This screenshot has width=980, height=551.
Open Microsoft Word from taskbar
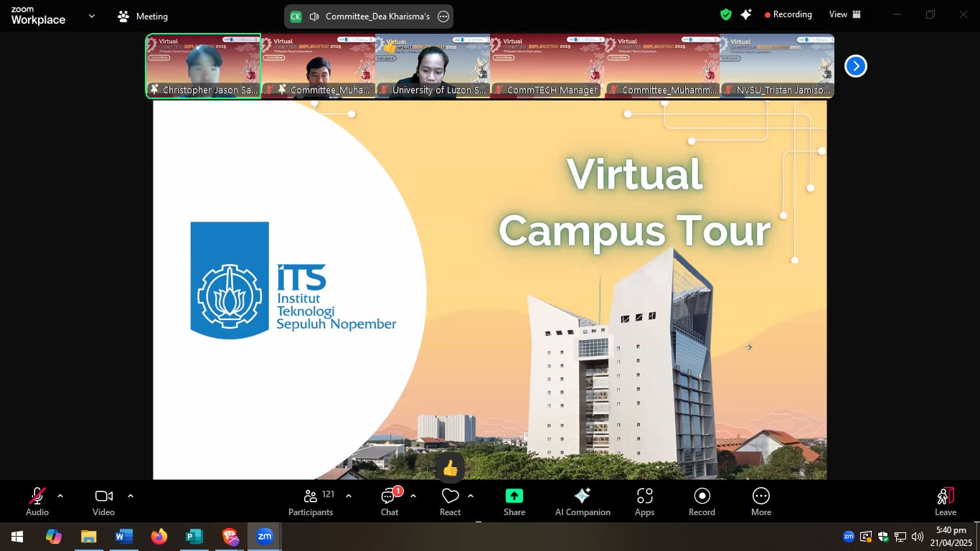(124, 537)
